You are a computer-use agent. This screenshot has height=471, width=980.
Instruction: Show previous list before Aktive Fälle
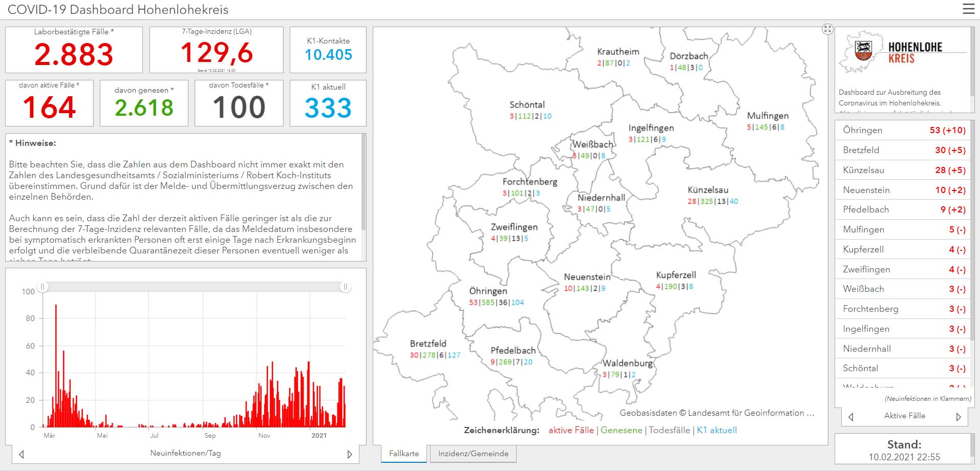851,417
